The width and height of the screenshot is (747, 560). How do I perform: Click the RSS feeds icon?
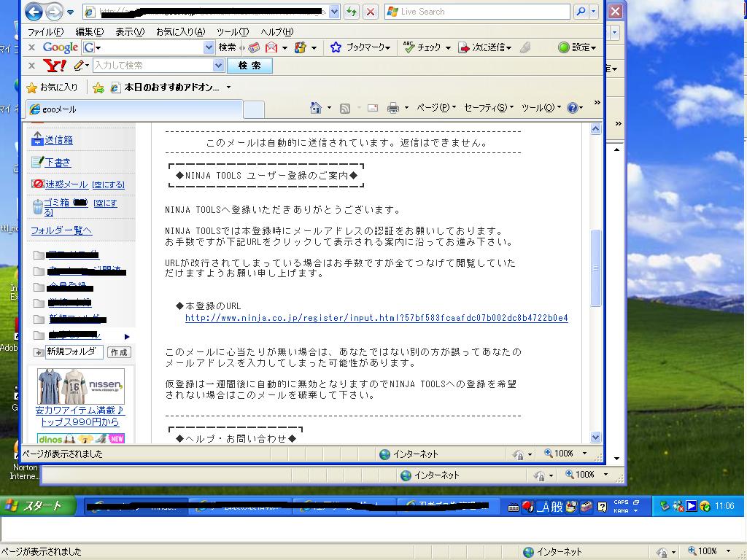pyautogui.click(x=345, y=109)
